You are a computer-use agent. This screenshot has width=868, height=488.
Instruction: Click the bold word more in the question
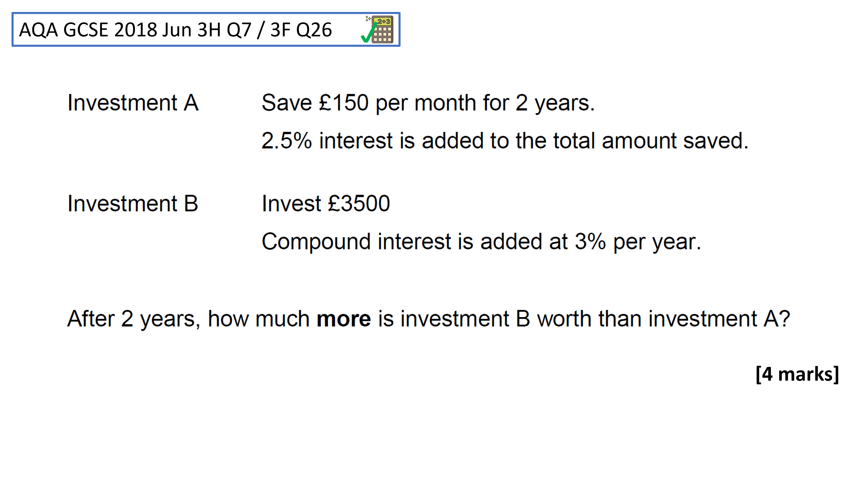[344, 319]
